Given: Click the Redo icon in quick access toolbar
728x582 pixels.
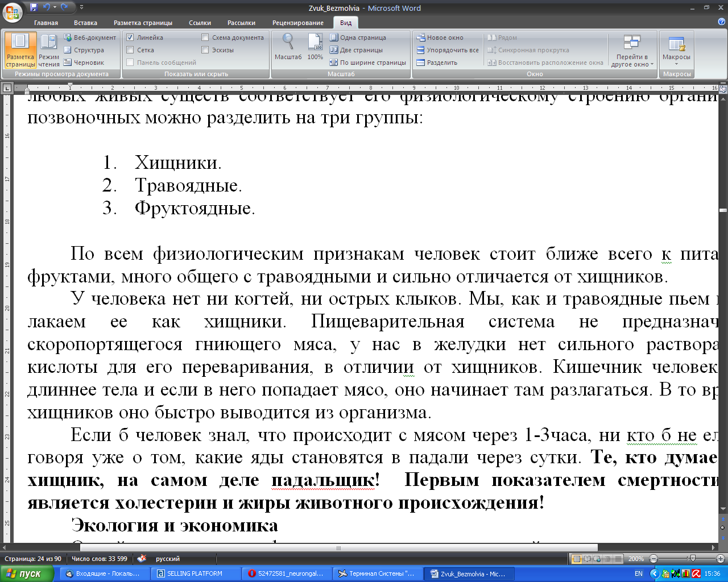Looking at the screenshot, I should pyautogui.click(x=64, y=7).
